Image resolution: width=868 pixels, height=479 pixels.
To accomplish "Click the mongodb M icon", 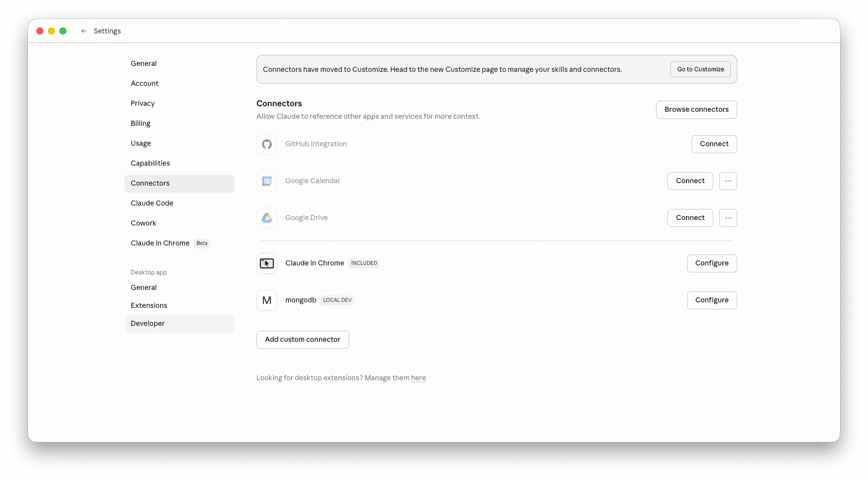I will pyautogui.click(x=267, y=300).
